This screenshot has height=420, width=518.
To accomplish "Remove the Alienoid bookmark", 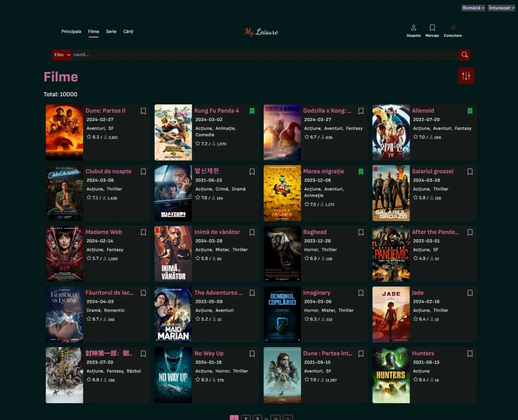I will click(470, 111).
